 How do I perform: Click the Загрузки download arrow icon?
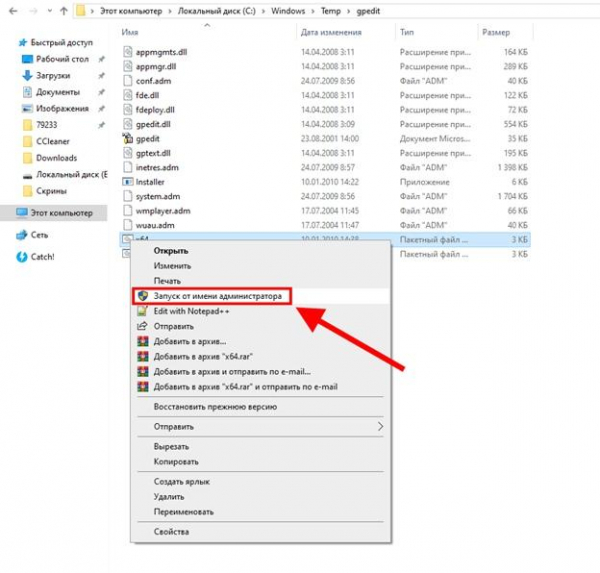click(x=27, y=75)
